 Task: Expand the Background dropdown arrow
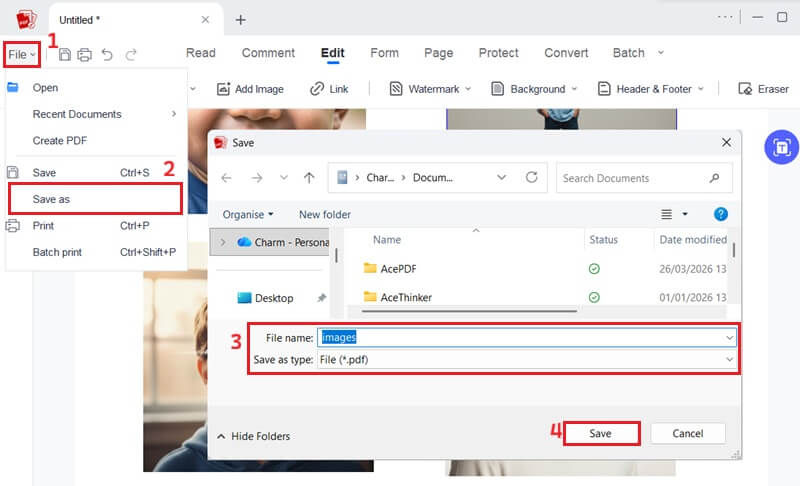[574, 89]
